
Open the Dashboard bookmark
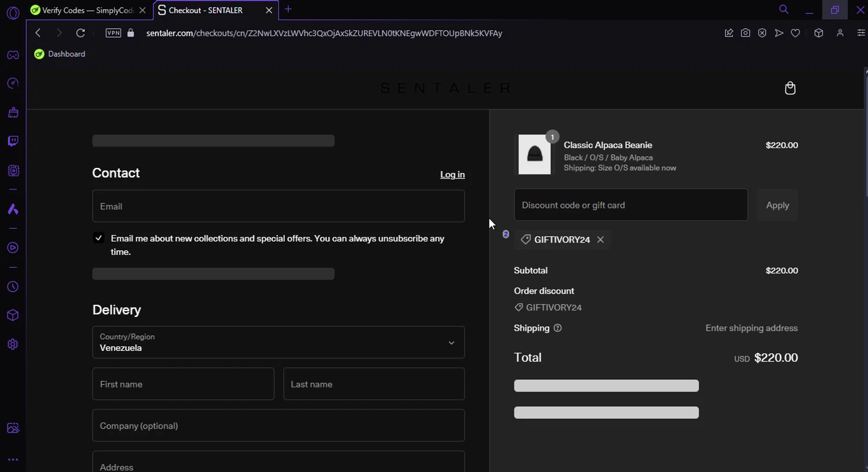coord(60,54)
